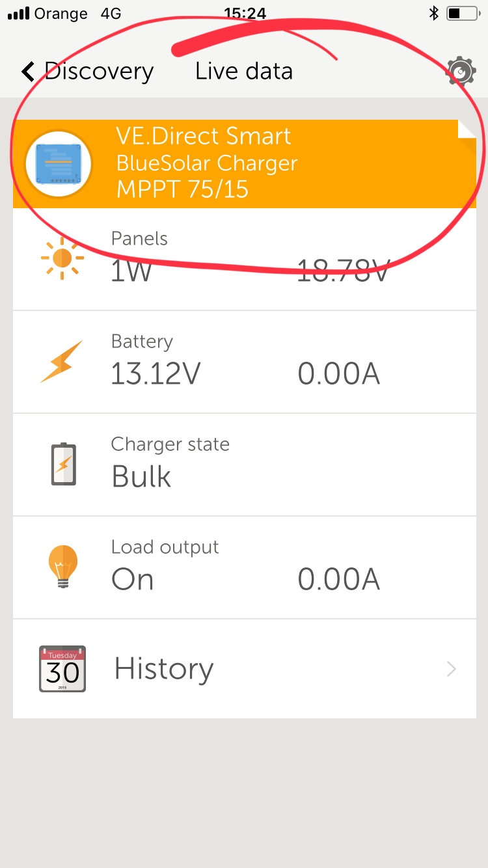Viewport: 488px width, 868px height.
Task: Tap the charging battery Charger state icon
Action: tap(64, 464)
